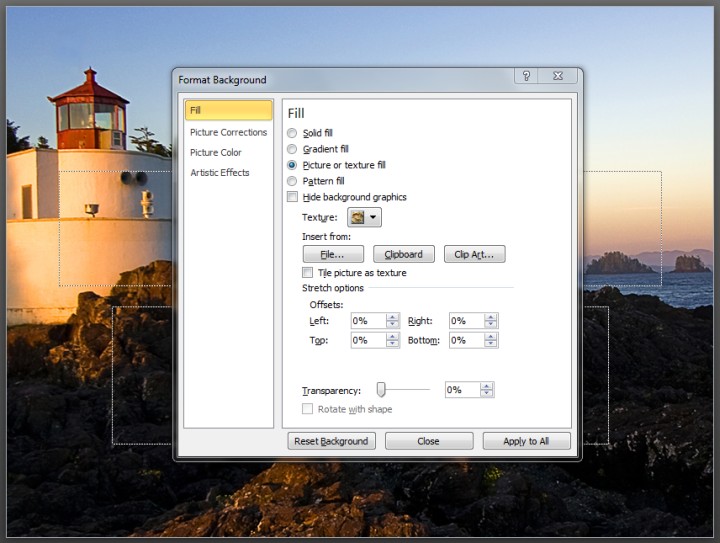Click the Left offset input field
This screenshot has height=543, width=720.
[367, 321]
